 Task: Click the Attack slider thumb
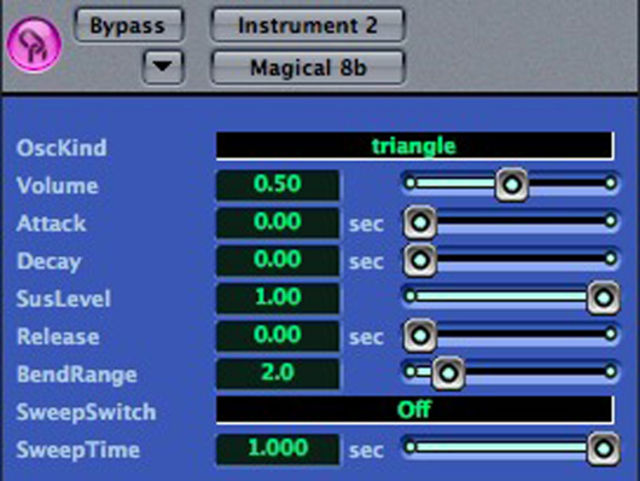point(420,223)
